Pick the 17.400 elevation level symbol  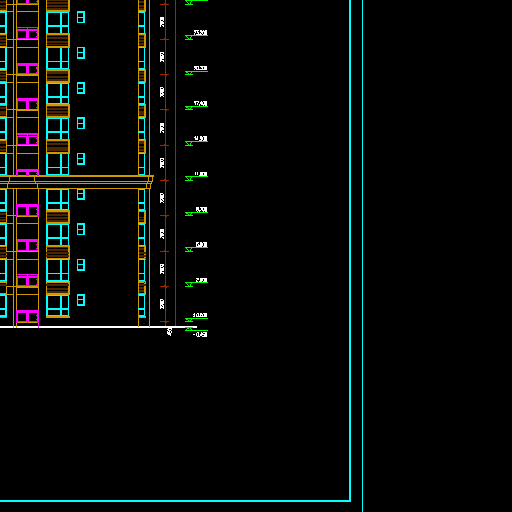click(x=197, y=106)
